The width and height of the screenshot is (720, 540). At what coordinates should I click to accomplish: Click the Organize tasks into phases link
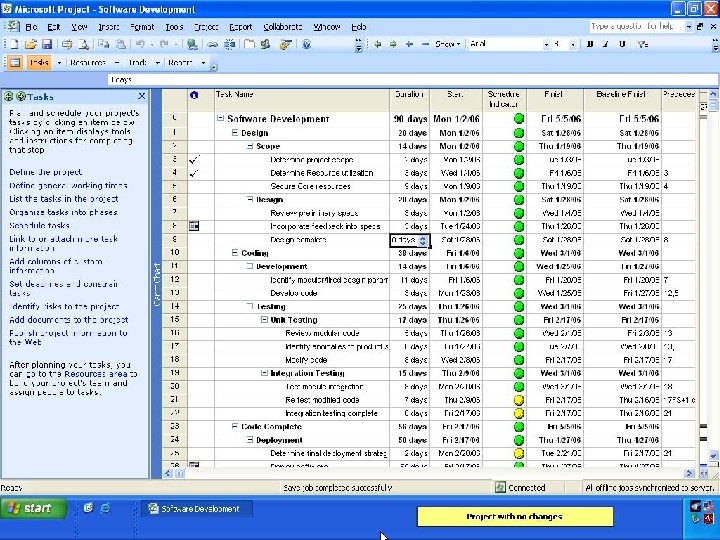click(x=63, y=212)
